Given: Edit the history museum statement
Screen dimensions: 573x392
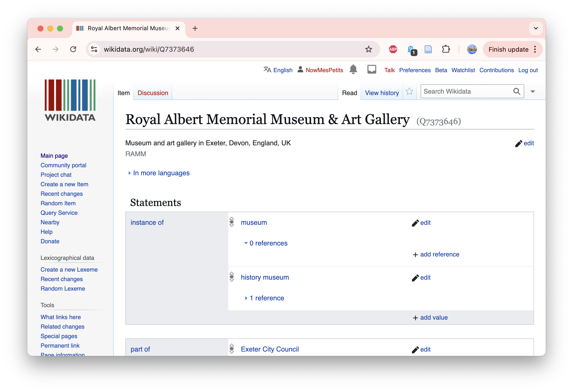Looking at the screenshot, I should 421,278.
